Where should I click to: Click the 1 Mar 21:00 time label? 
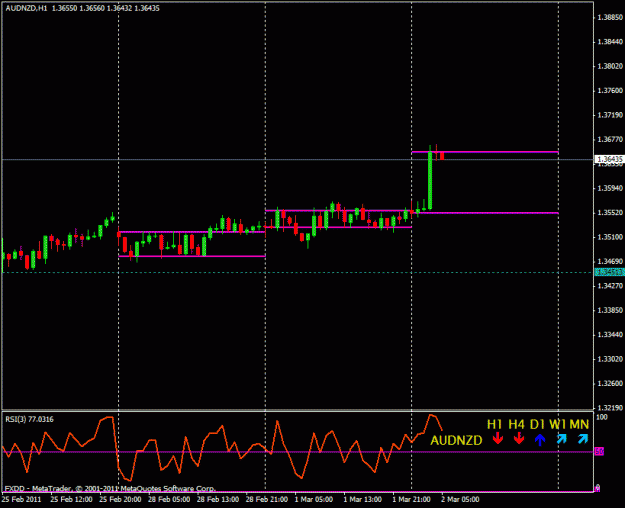tap(411, 499)
